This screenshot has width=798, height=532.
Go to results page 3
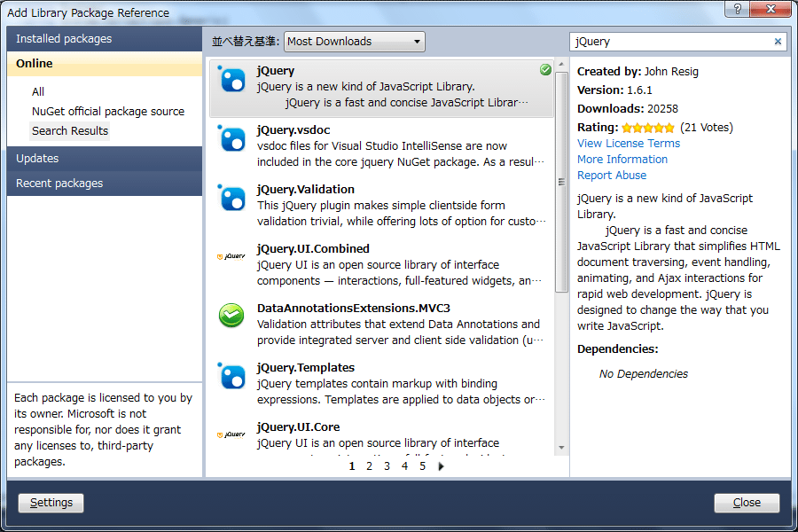387,466
